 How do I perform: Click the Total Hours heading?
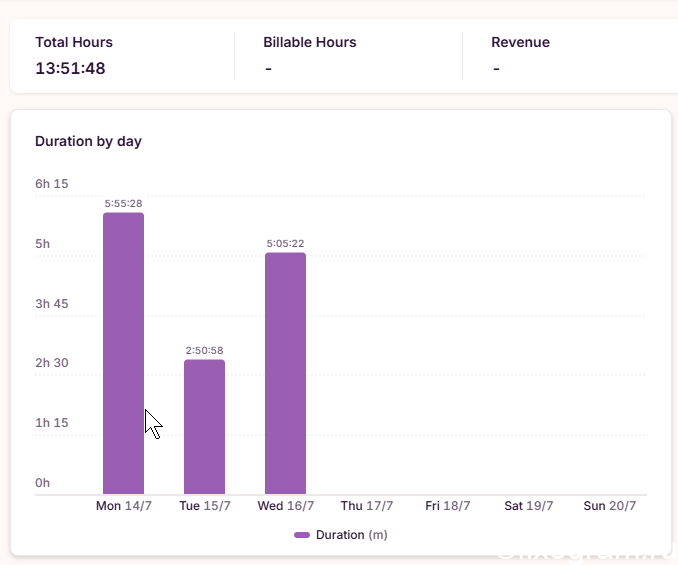pos(74,42)
